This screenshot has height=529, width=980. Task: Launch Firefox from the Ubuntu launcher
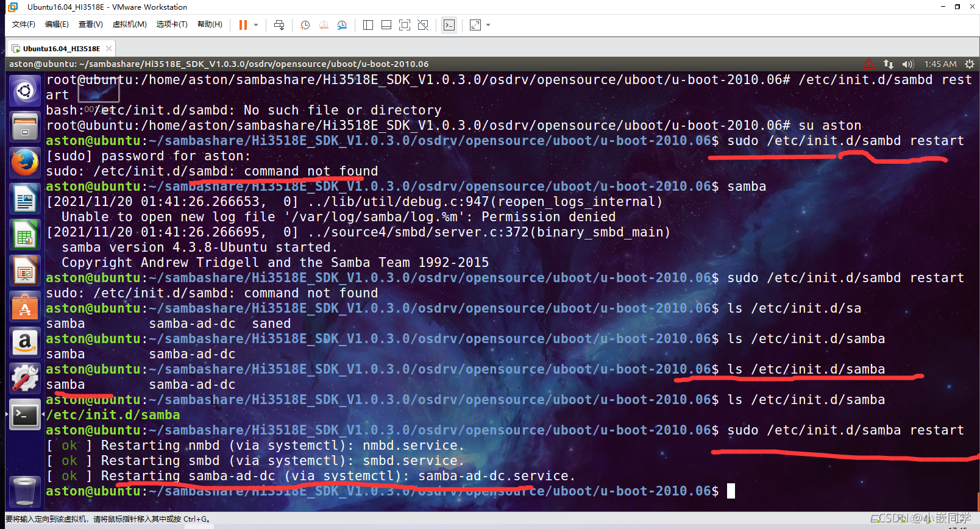pos(25,163)
